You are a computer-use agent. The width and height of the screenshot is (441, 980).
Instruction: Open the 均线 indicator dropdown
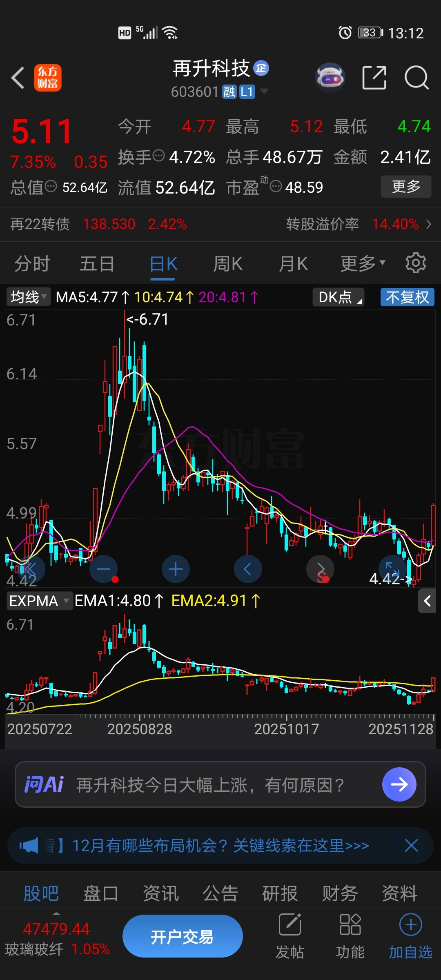(28, 297)
